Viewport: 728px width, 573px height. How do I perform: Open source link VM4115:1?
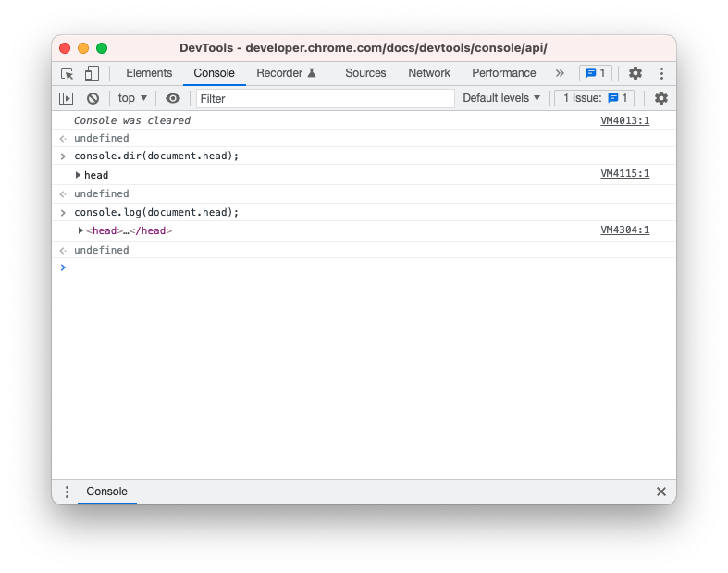(624, 173)
